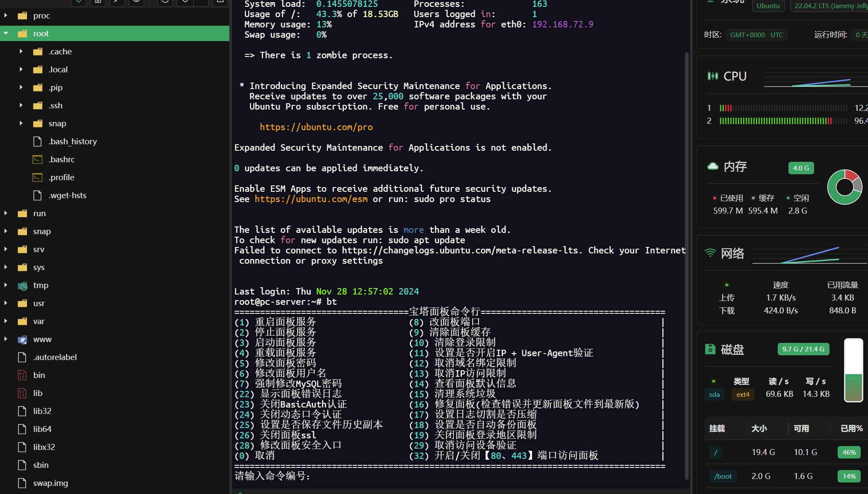Click the memory cloud icon
This screenshot has height=494, width=868.
pos(713,167)
